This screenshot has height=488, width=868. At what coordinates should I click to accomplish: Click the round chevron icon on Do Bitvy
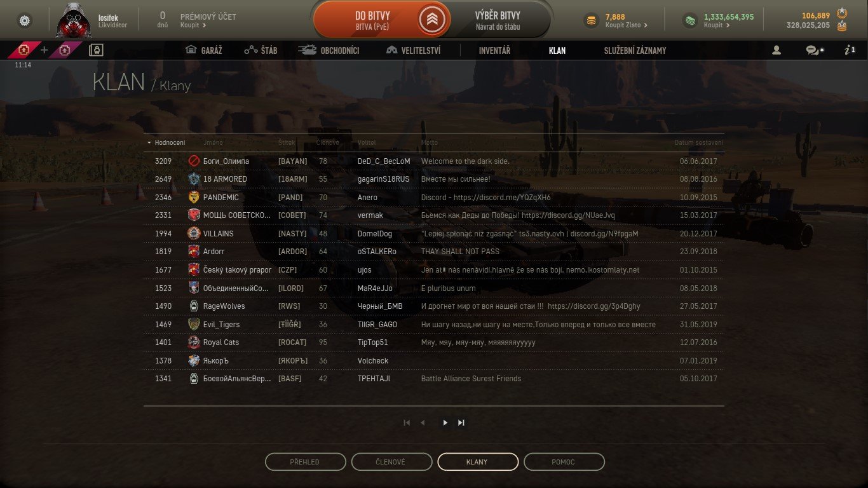[x=432, y=20]
